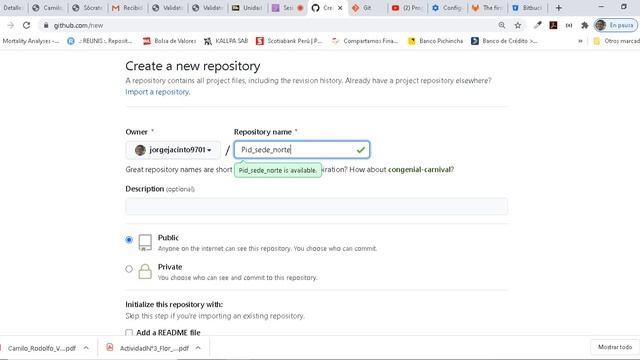This screenshot has width=640, height=360.
Task: Open the Owner jorgejacinto9701 dropdown
Action: 173,150
